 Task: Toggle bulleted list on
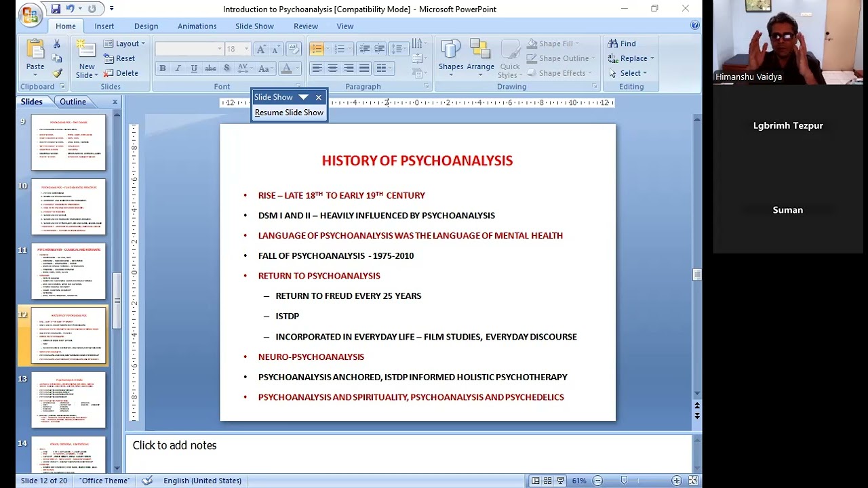point(317,49)
